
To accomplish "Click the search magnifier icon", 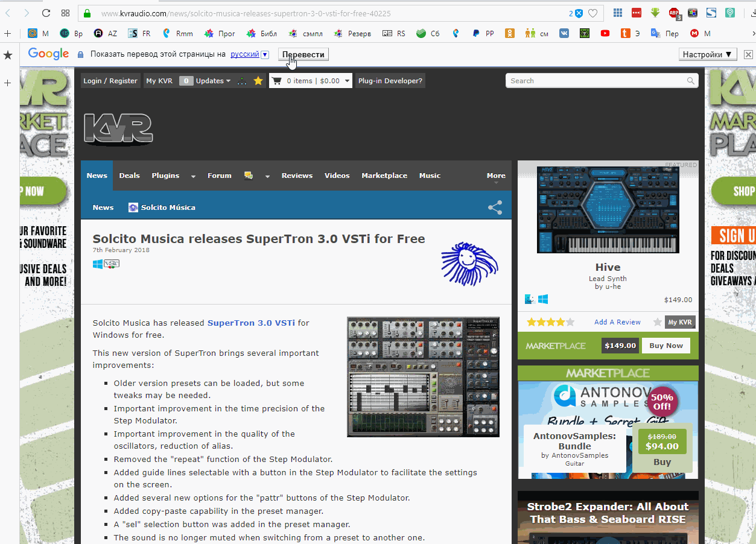I will [690, 81].
